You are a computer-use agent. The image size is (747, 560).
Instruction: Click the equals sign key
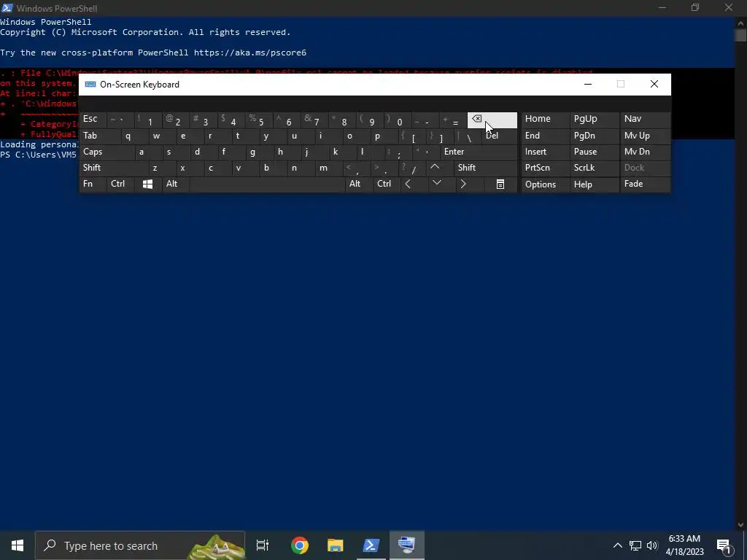click(452, 120)
